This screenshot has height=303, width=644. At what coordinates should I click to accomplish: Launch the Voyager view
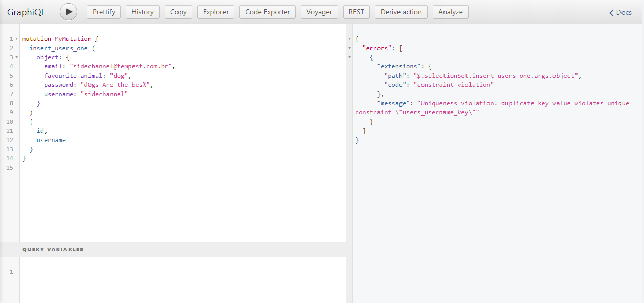pos(319,12)
